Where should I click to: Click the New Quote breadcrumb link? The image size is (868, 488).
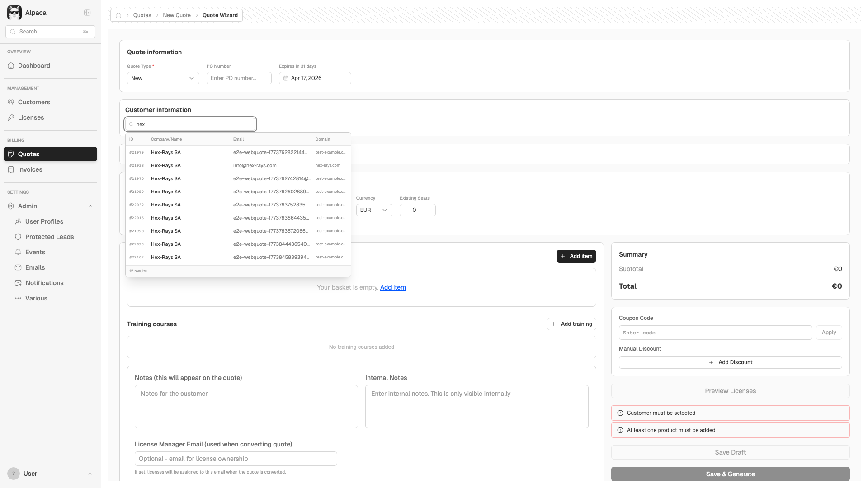(177, 15)
